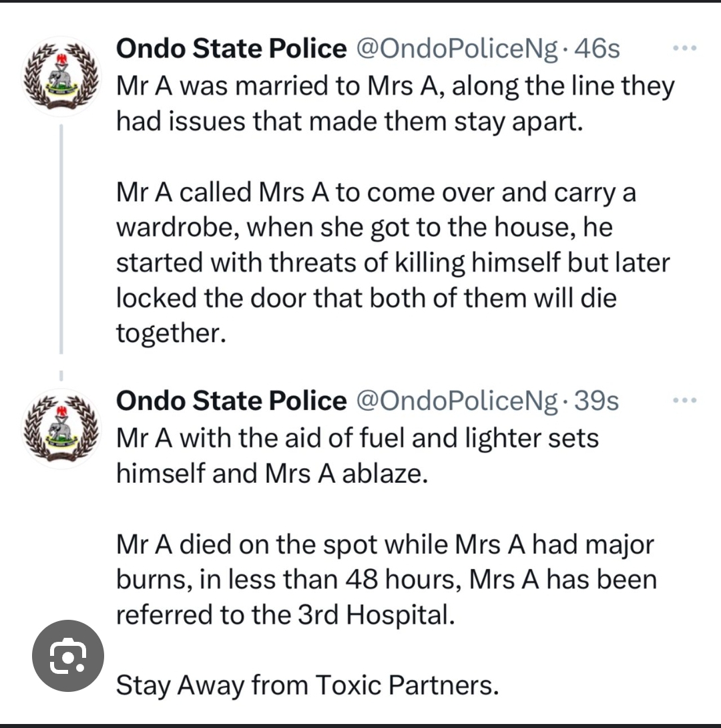
Task: Open @OndoPoliceNg handle in the second tweet
Action: [x=458, y=401]
